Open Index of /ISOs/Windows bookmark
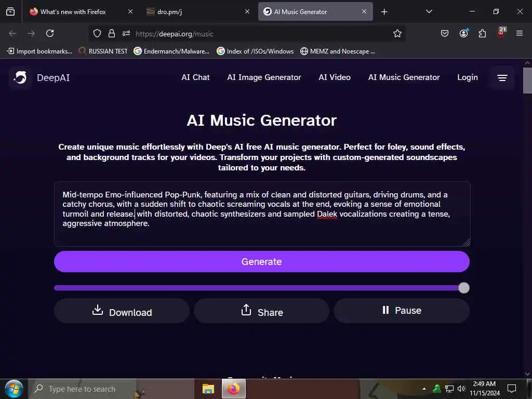 click(255, 51)
